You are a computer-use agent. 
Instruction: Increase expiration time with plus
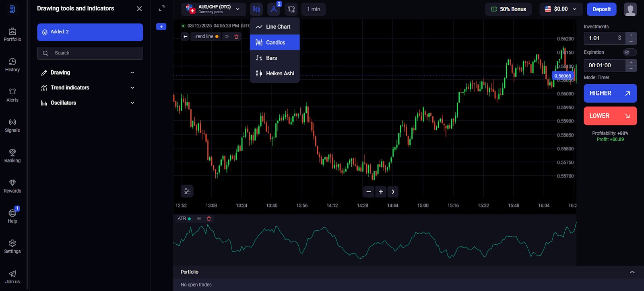[631, 62]
